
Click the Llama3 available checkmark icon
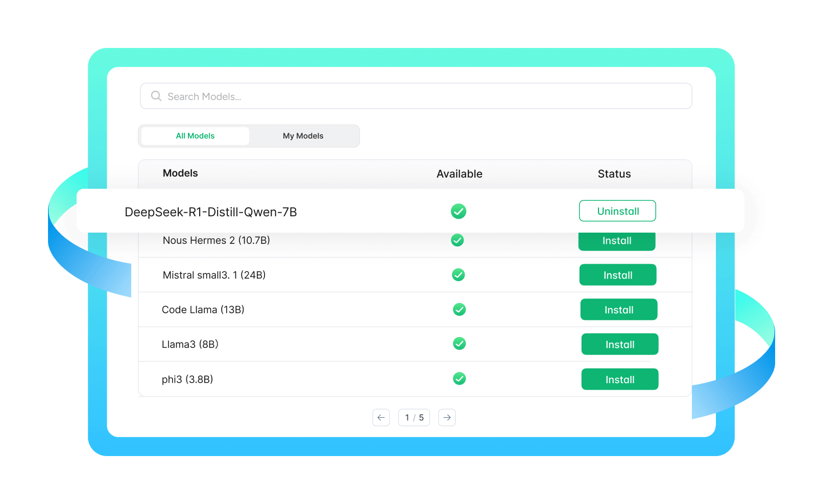tap(460, 344)
